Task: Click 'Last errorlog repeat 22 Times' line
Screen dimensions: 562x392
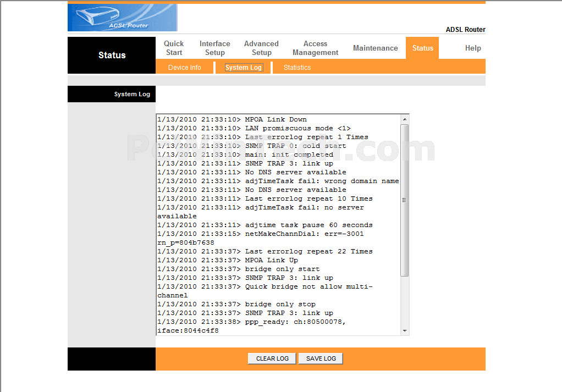Action: pos(265,252)
